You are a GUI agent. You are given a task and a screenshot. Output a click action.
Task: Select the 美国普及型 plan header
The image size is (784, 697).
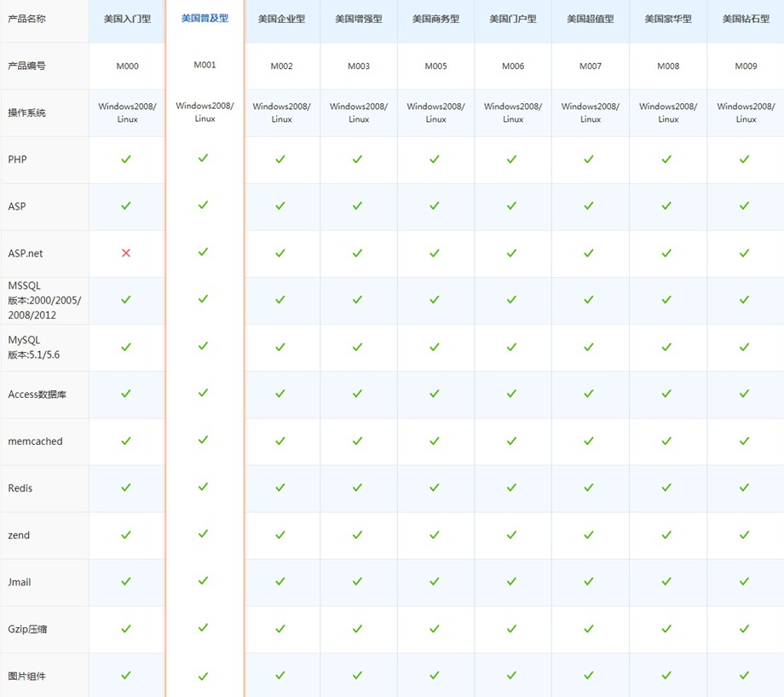205,18
